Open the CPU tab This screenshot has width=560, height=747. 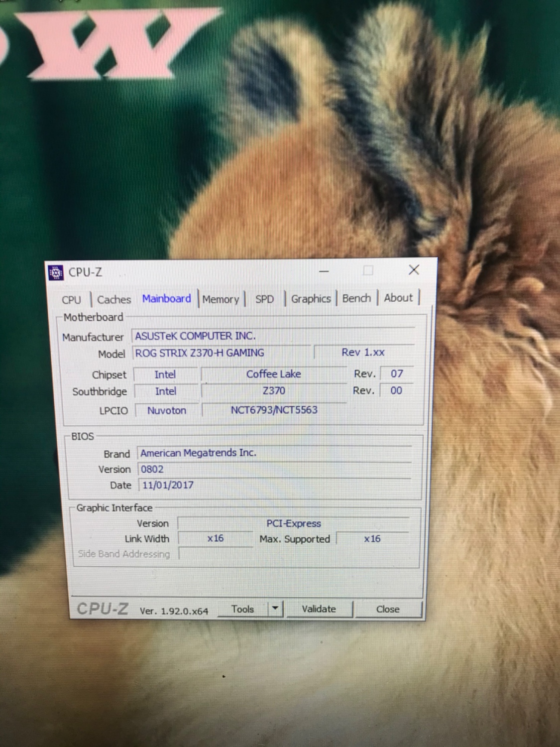[x=71, y=300]
